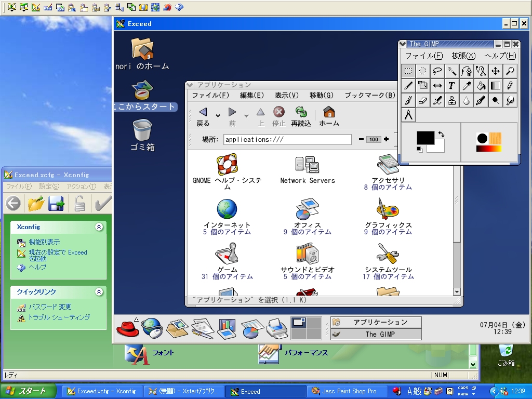Click the 再読込 reload button
This screenshot has height=399, width=532.
tap(301, 117)
